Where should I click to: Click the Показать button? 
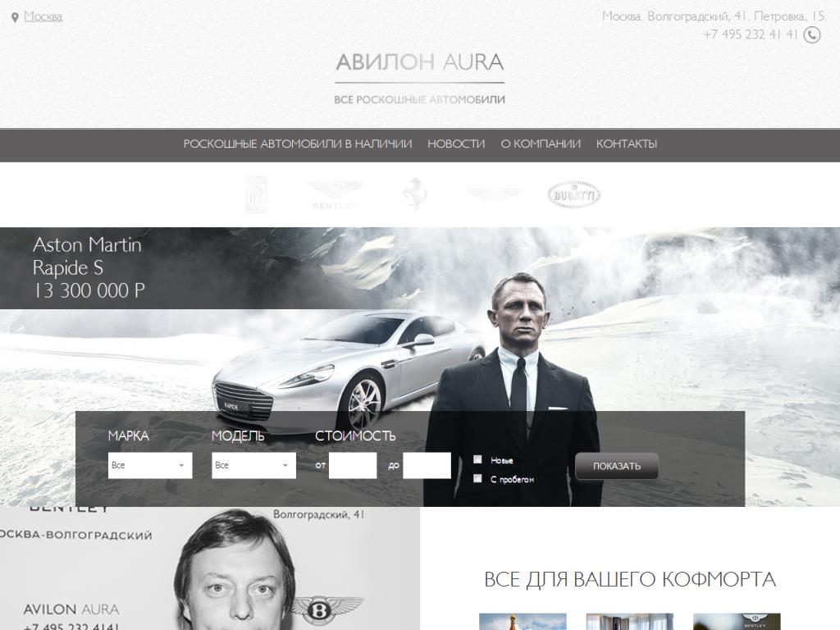coord(617,466)
